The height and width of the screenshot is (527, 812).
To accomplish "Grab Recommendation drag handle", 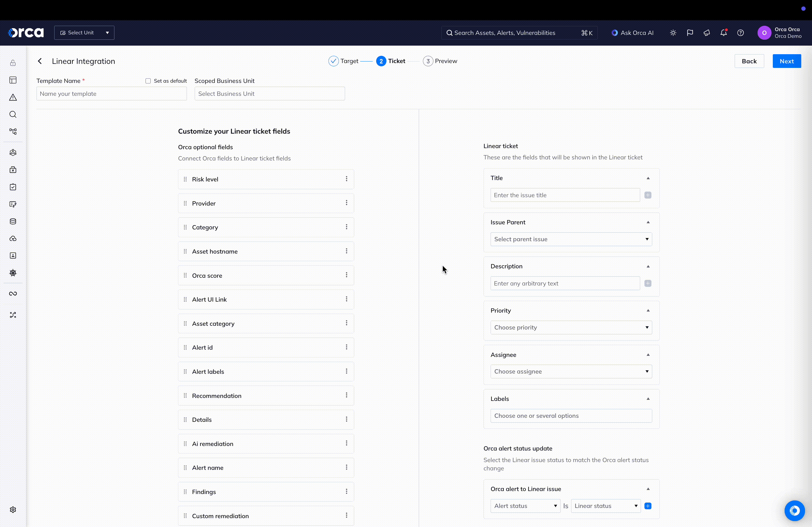I will point(185,396).
